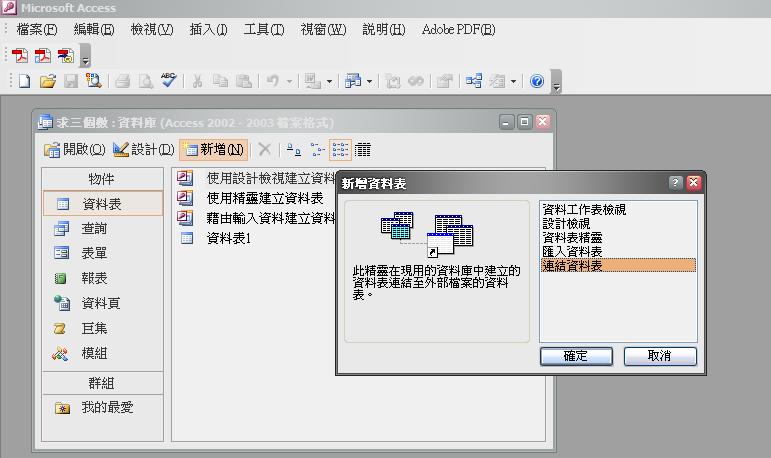The height and width of the screenshot is (458, 771).
Task: Open the 工具(T) menu
Action: click(x=264, y=30)
